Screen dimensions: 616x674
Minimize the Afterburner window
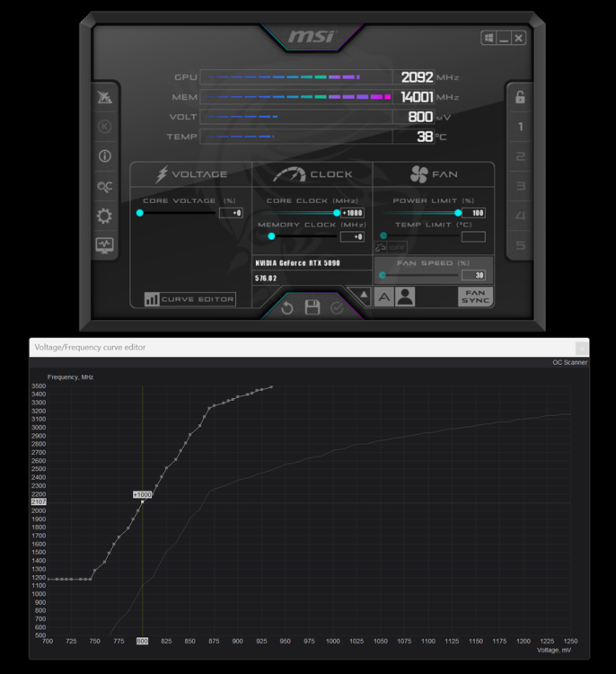(504, 38)
